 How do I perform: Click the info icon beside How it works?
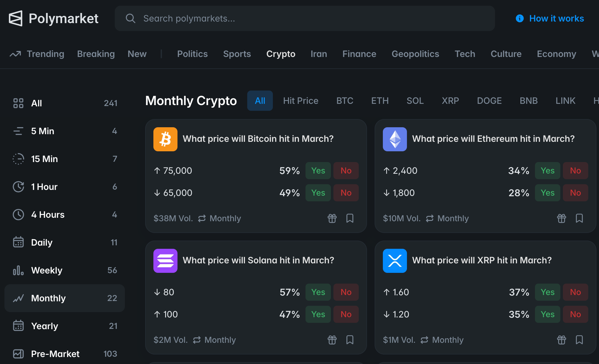519,18
